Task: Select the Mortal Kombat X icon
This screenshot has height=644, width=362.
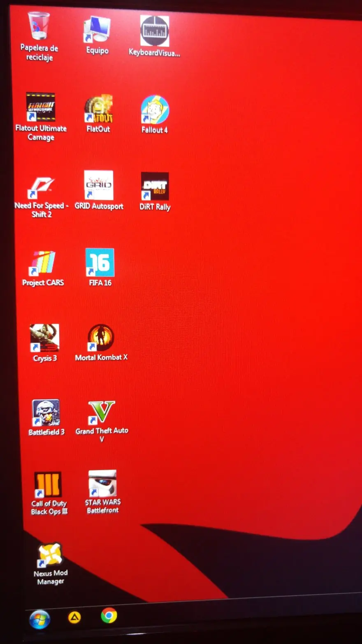Action: point(101,338)
